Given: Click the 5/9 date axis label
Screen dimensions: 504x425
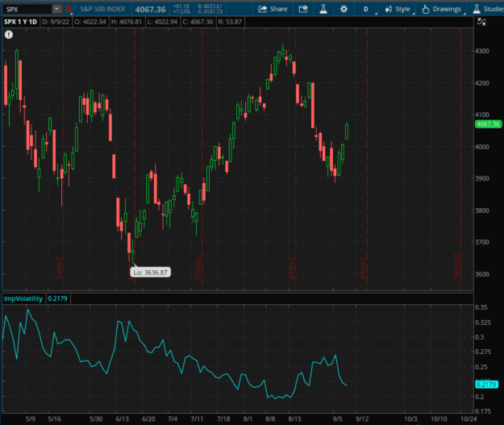Looking at the screenshot, I should (30, 419).
